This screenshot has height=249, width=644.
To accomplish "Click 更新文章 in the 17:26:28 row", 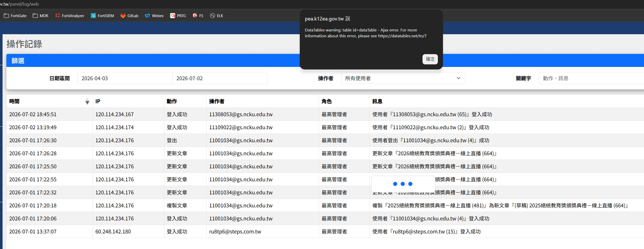I will click(x=177, y=153).
